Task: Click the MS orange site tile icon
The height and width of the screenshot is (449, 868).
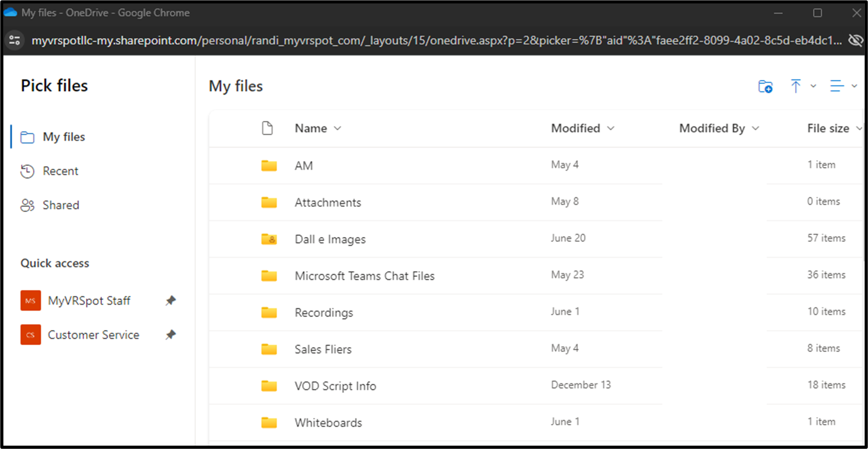Action: click(31, 301)
